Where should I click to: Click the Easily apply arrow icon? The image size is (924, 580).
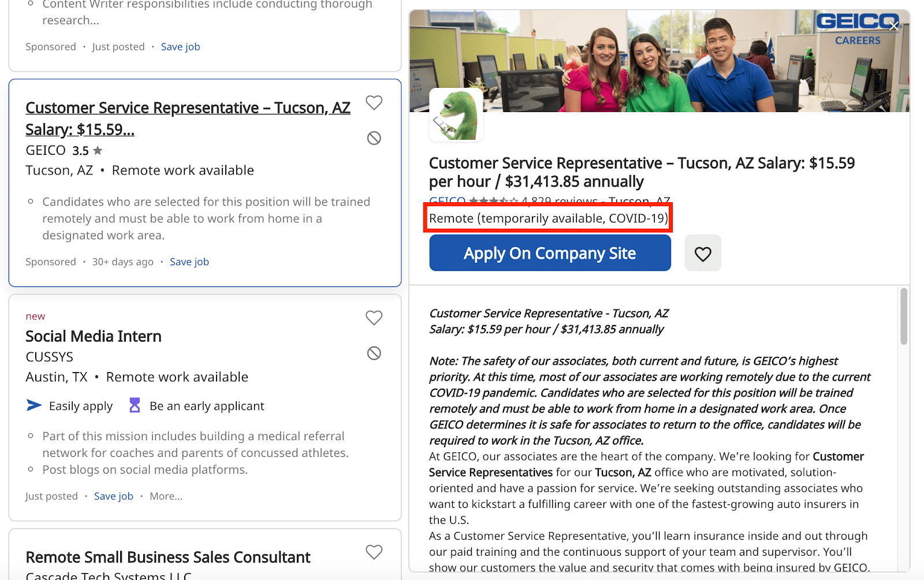[x=34, y=406]
